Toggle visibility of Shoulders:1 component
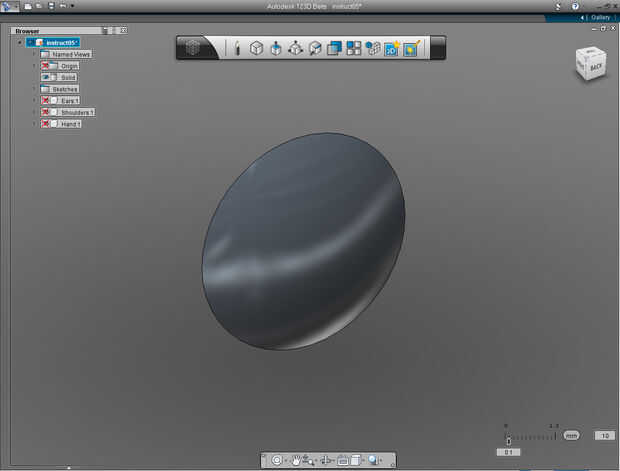The width and height of the screenshot is (620, 471). pyautogui.click(x=45, y=112)
